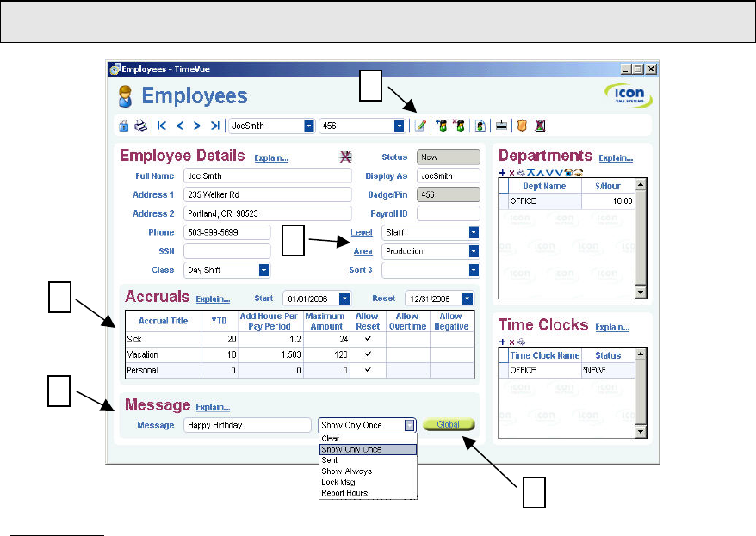Select Lock Msg from message options list
This screenshot has height=536, width=756.
368,482
